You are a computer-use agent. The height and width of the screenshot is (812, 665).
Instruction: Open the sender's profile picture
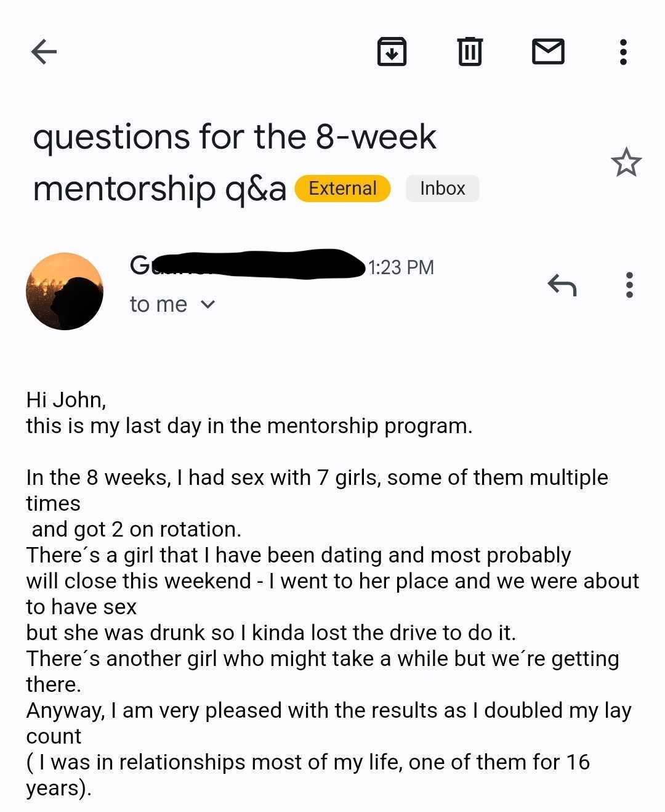[x=65, y=291]
